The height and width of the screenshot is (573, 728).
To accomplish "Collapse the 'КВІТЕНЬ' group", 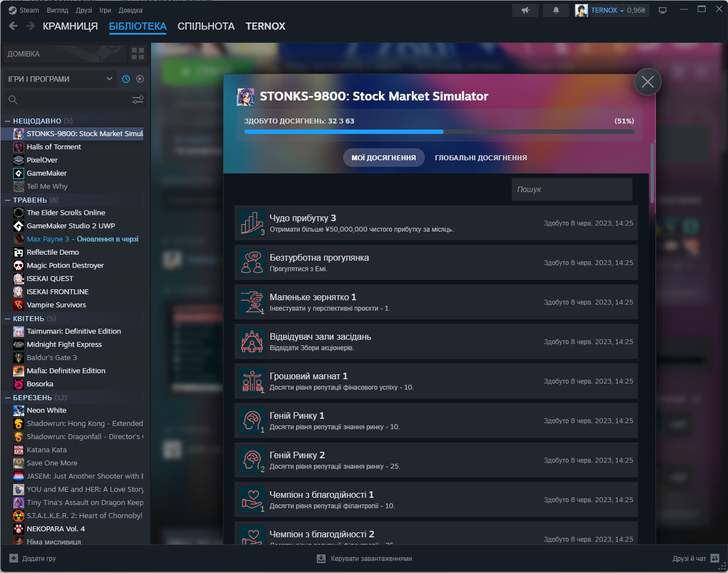I will (x=8, y=318).
